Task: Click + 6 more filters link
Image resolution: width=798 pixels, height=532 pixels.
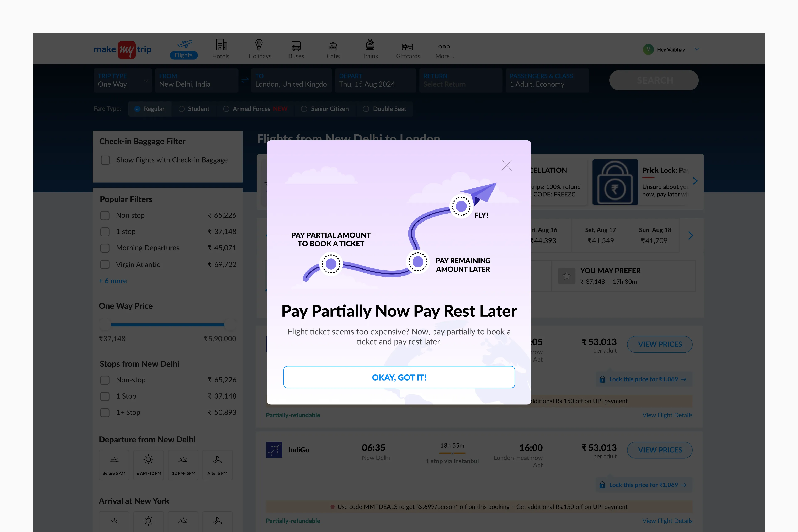Action: coord(113,281)
